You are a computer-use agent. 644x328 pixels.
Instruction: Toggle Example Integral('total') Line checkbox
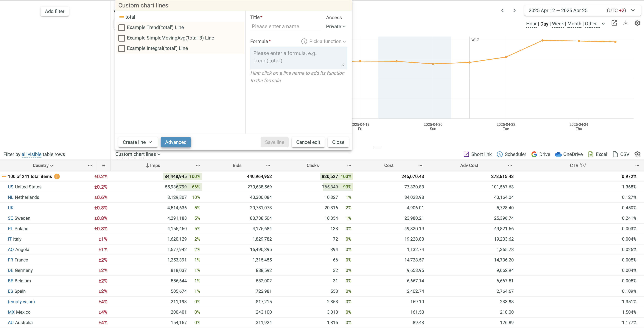click(122, 48)
